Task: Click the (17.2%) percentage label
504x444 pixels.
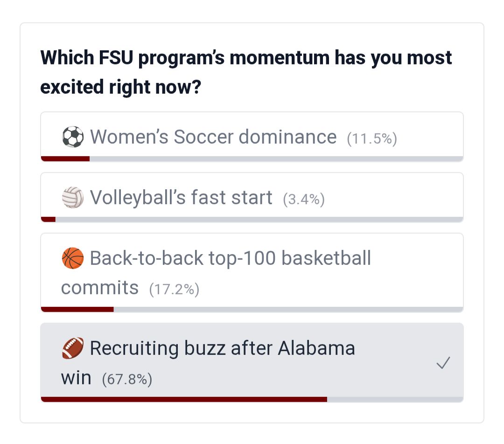Action: 174,289
